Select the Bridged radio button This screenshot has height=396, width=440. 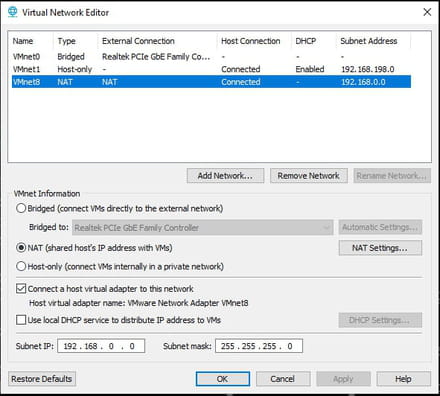(21, 208)
